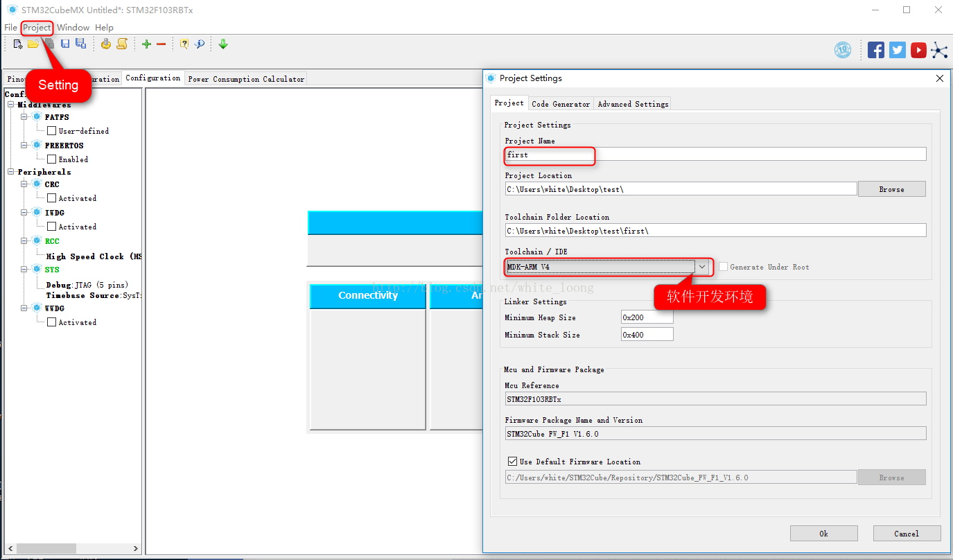The image size is (953, 560).
Task: Open the Connectivity configuration panel header
Action: coord(367,295)
